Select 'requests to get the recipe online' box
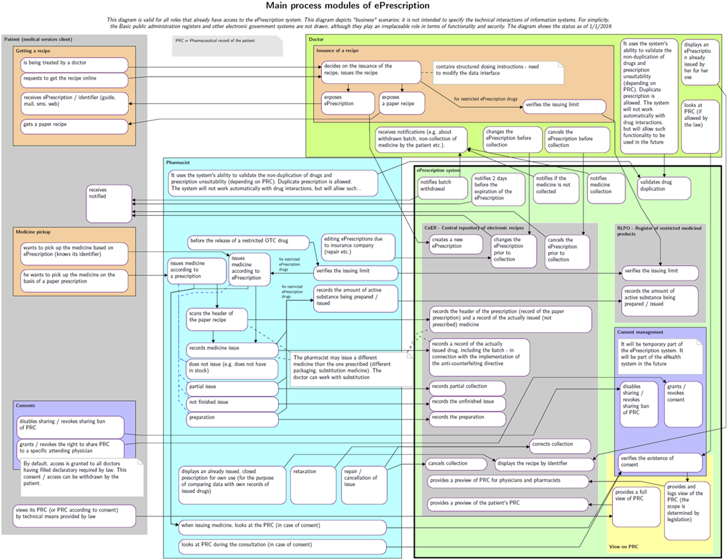Viewport: 728px width, 560px height. [74, 80]
